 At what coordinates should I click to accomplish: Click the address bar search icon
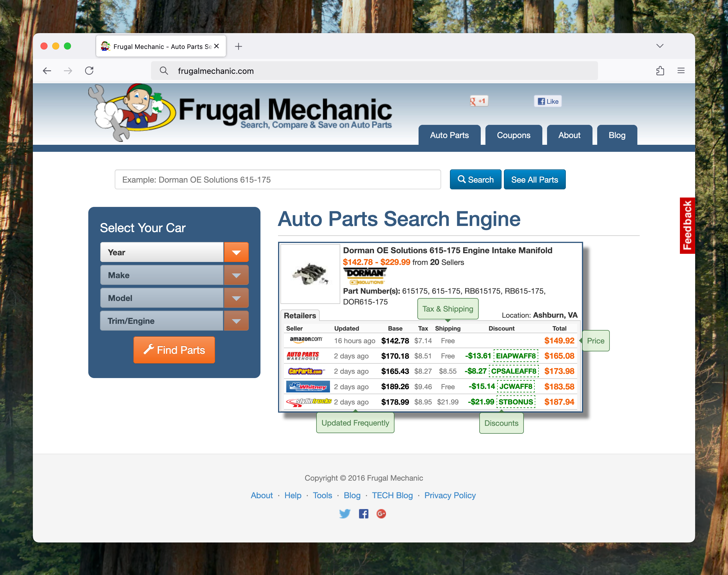click(164, 71)
